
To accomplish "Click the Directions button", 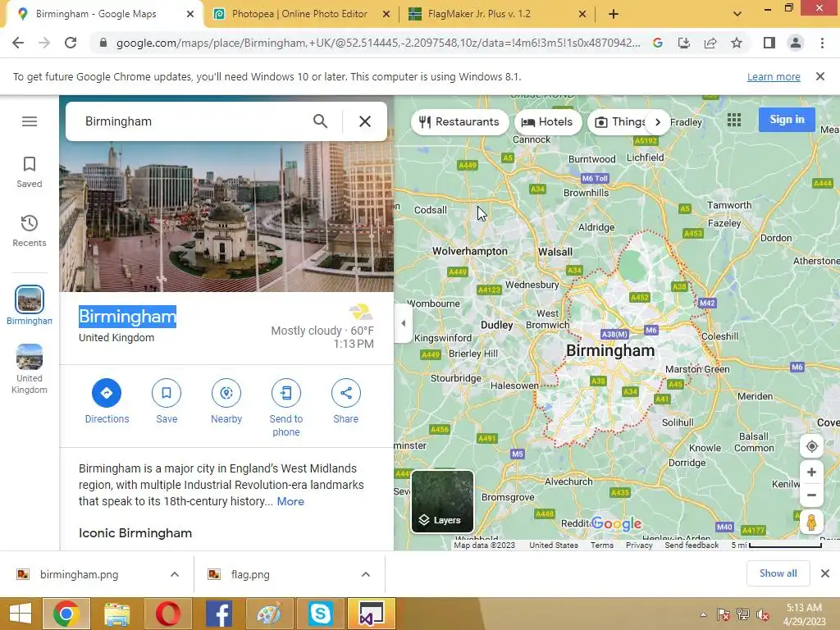I will (x=107, y=393).
